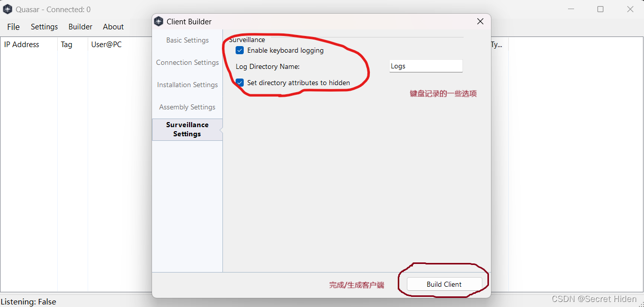Switch to Connection Settings tab
Viewport: 644px width, 307px height.
187,62
